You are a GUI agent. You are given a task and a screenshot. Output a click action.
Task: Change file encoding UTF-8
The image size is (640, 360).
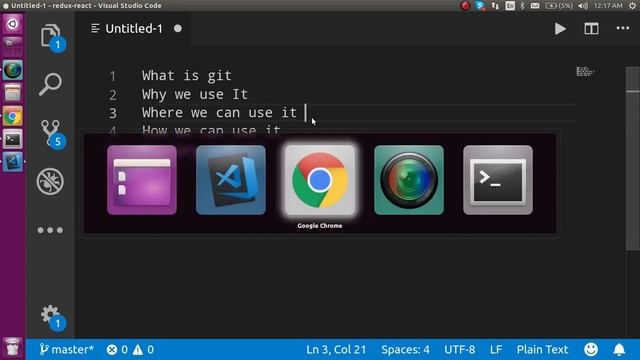pos(460,349)
